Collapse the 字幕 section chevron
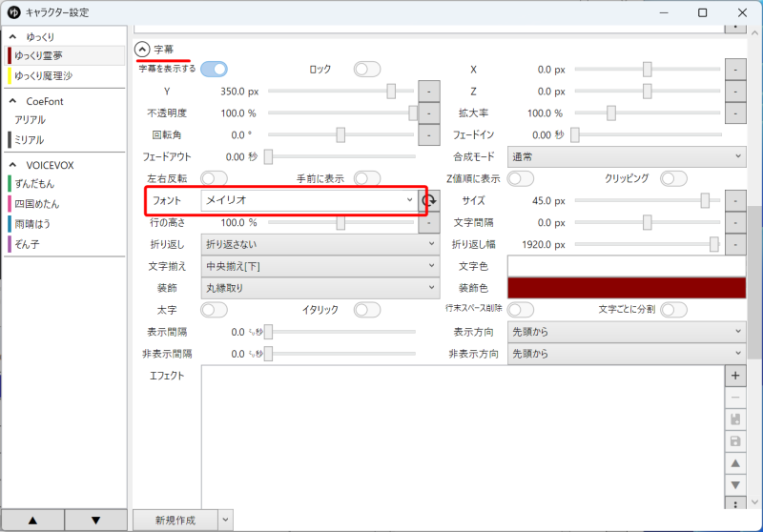763x532 pixels. point(142,50)
